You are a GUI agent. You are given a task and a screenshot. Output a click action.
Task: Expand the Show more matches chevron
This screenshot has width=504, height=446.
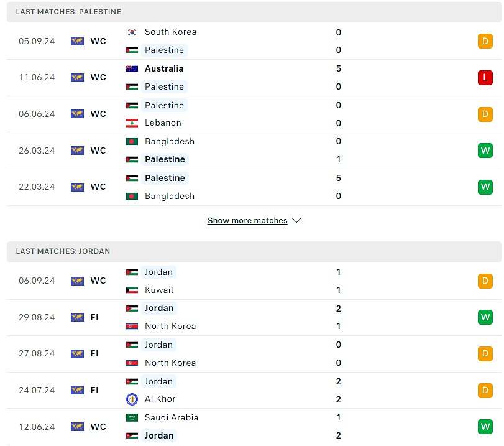click(296, 221)
